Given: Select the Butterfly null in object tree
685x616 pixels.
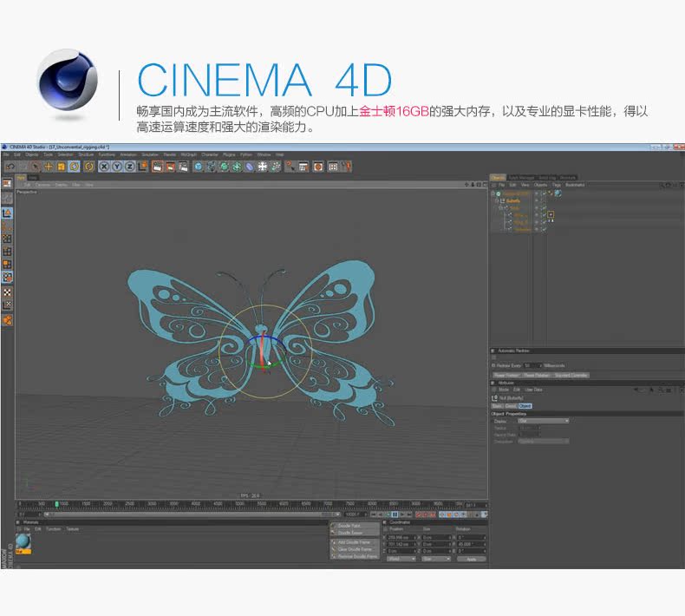Looking at the screenshot, I should (512, 200).
